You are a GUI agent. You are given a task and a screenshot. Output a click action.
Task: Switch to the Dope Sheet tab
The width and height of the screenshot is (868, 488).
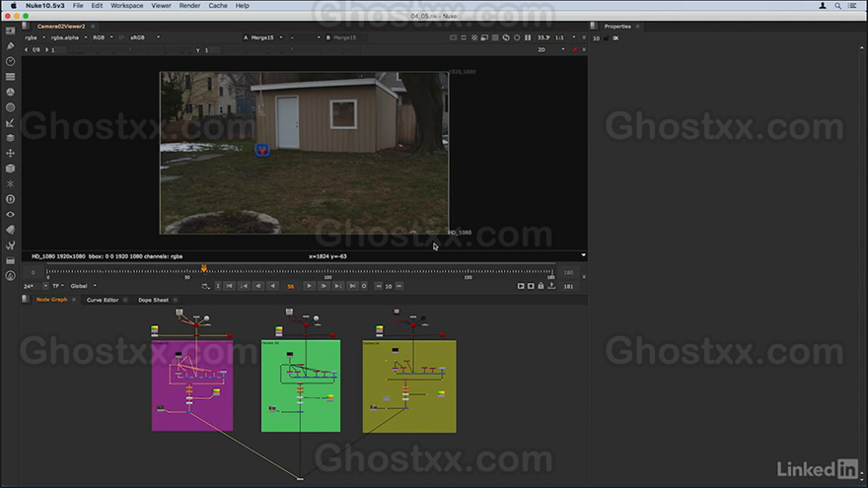coord(153,300)
